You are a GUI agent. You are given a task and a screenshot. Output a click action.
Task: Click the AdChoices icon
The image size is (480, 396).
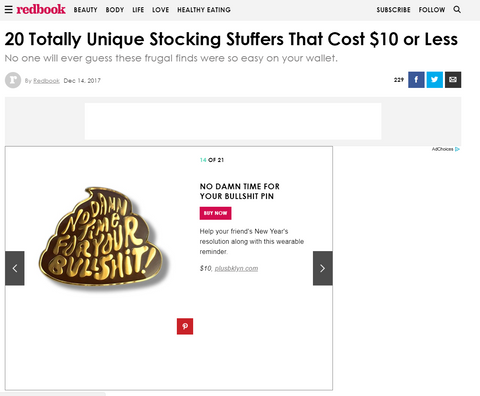(x=457, y=149)
